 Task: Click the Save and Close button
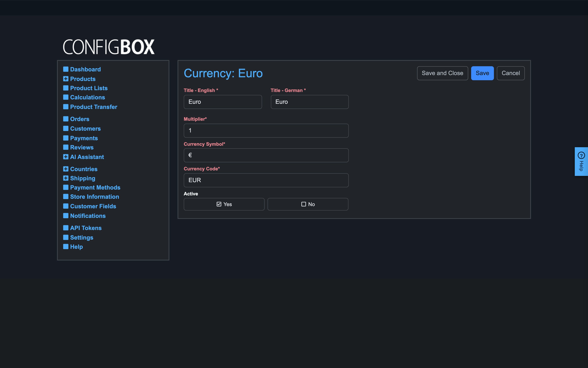pyautogui.click(x=442, y=73)
